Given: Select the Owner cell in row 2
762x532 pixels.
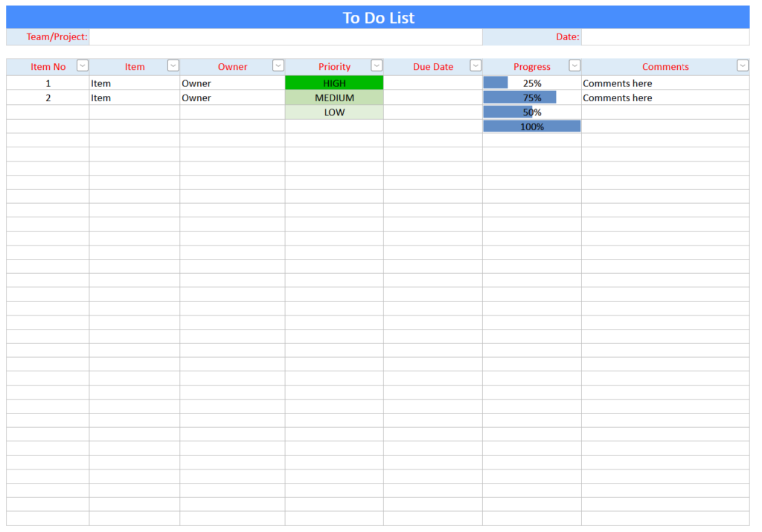Looking at the screenshot, I should 232,97.
